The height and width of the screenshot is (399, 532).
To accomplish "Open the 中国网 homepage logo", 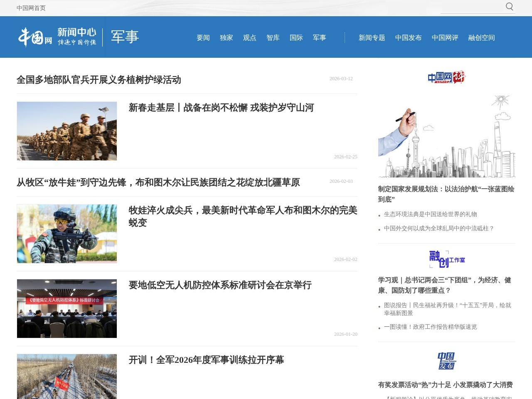I will click(35, 37).
